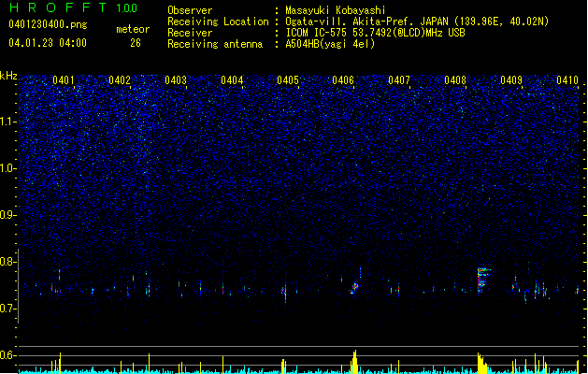Screen dimensions: 588x374
Task: Click the kHz axis unit label
Action: (8, 76)
